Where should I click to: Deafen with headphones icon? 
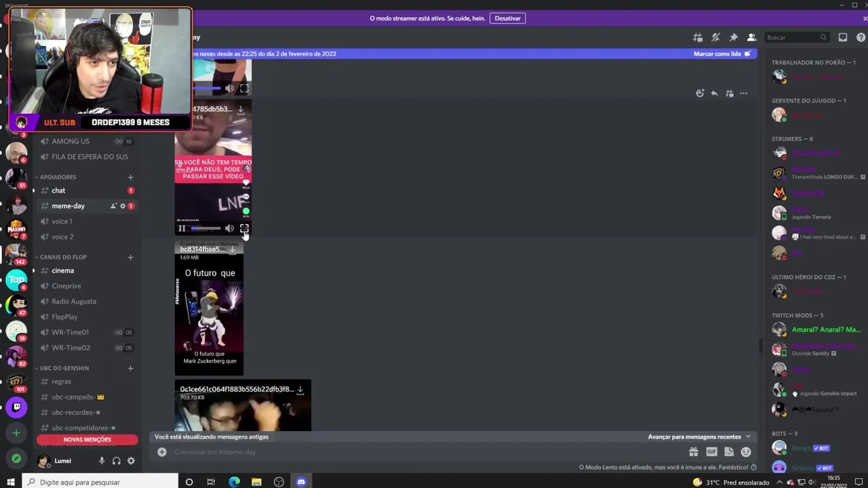(117, 461)
